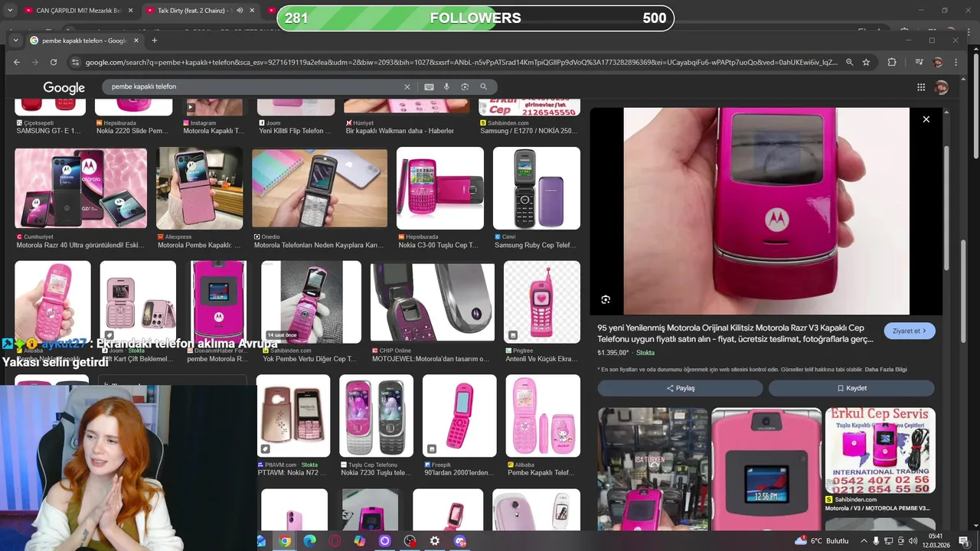Viewport: 980px width, 551px height.
Task: Go back to previous page in Chrome
Action: pos(17,62)
